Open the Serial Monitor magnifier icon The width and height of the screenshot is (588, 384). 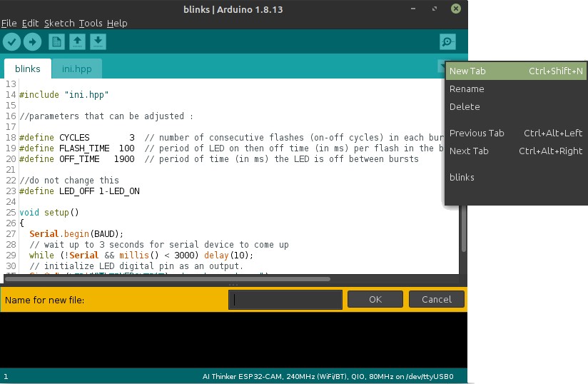point(447,42)
